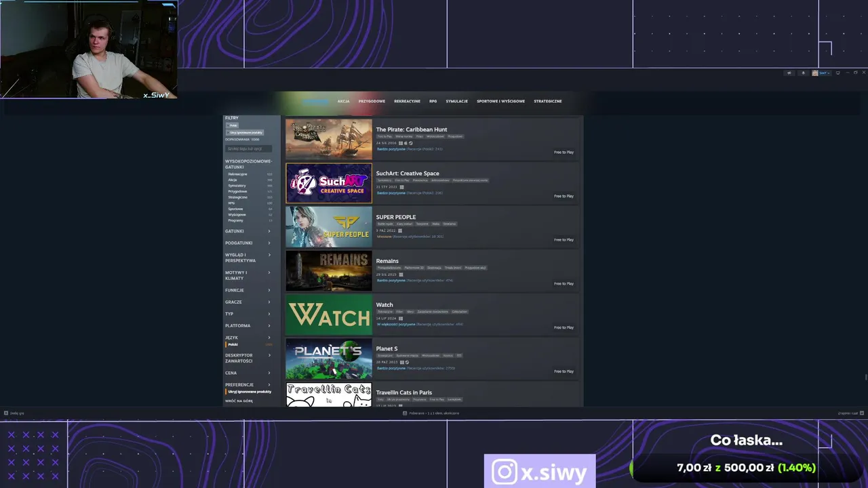Uncheck the Polski language filter
The height and width of the screenshot is (488, 868).
pyautogui.click(x=249, y=344)
